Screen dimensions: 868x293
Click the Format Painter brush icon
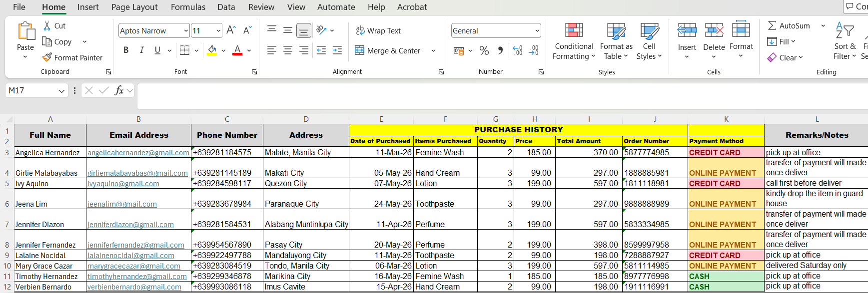click(47, 57)
